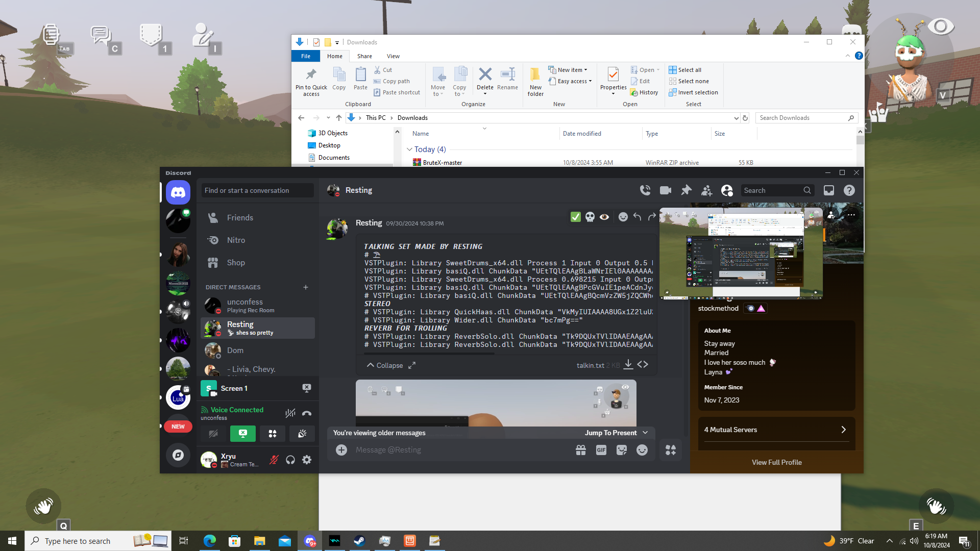980x551 pixels.
Task: Click the gift Nitro icon
Action: (581, 450)
